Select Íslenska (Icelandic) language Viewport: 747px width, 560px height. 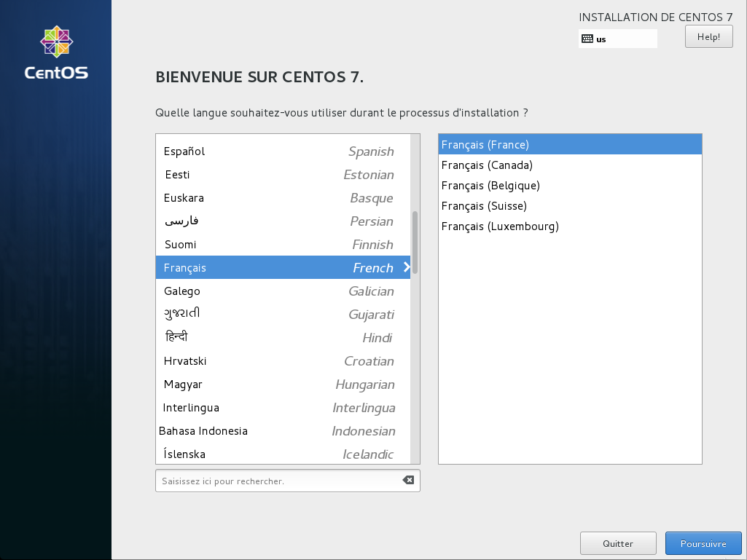283,454
